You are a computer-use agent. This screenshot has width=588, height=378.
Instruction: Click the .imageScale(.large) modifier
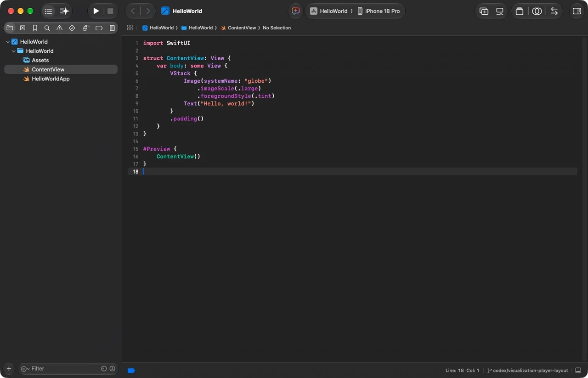(x=229, y=88)
